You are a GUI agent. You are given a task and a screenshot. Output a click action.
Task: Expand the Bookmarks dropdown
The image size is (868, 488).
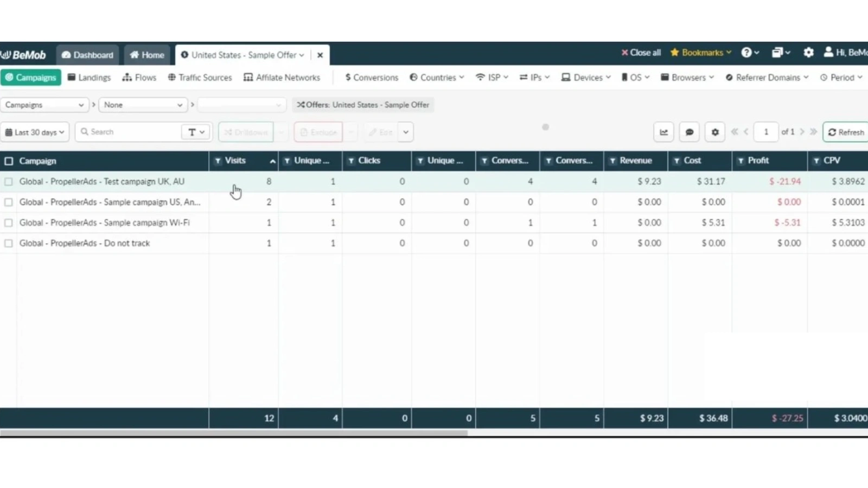click(700, 52)
